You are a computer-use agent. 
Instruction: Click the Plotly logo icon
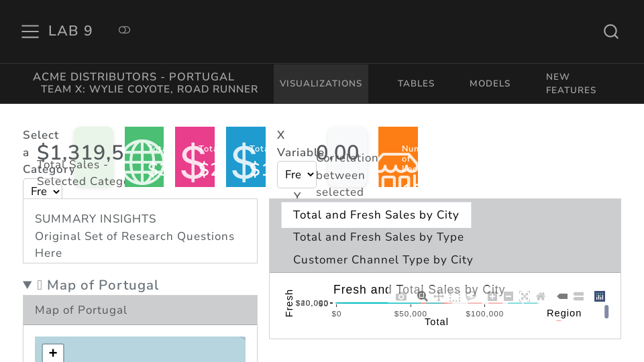[x=600, y=296]
